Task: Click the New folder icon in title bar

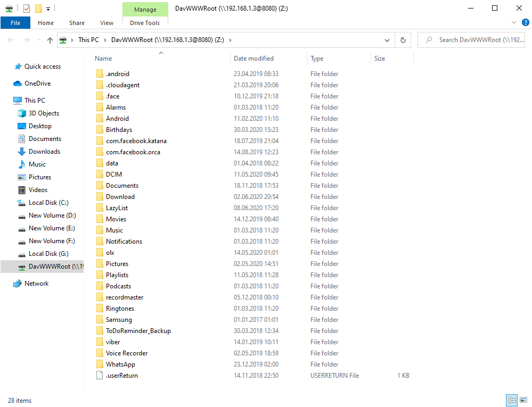Action: 38,9
